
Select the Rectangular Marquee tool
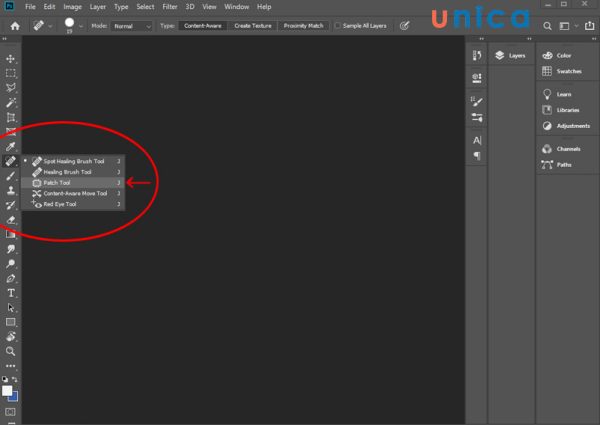(x=10, y=73)
